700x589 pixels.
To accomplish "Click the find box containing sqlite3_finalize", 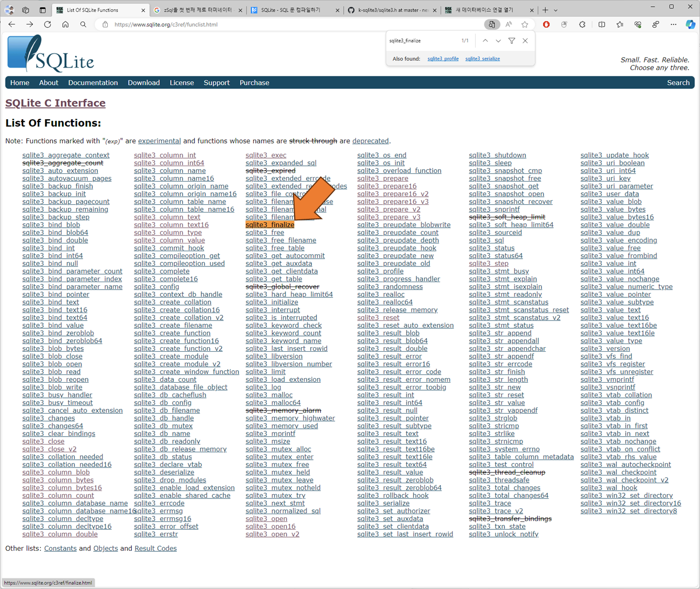I will pos(422,41).
